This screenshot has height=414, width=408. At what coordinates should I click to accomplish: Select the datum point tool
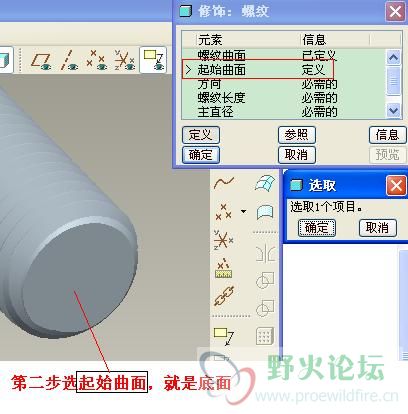(223, 212)
